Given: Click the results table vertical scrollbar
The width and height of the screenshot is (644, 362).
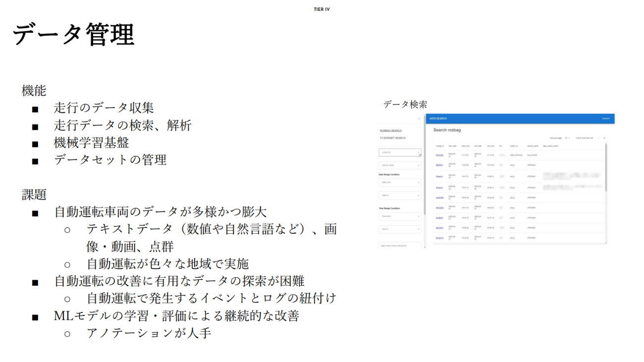Looking at the screenshot, I should [606, 167].
